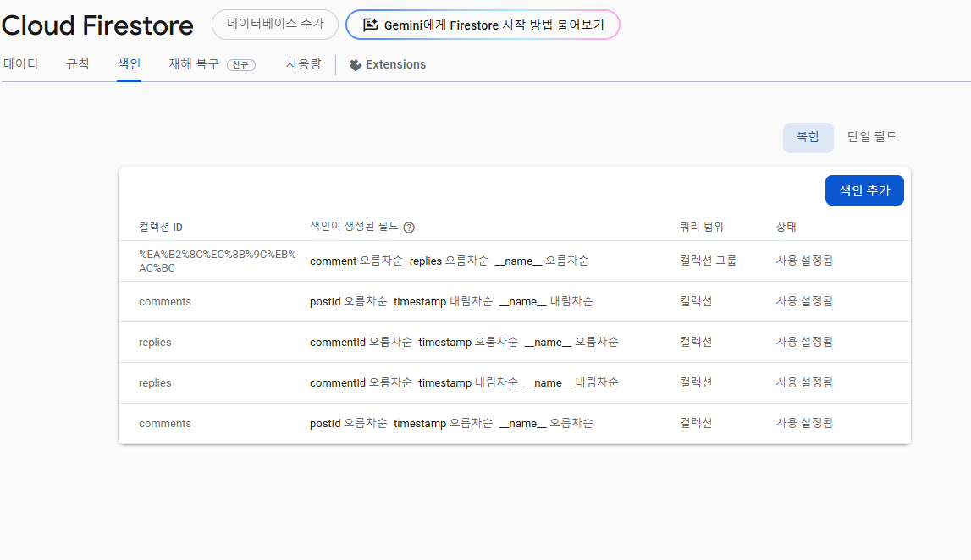Click the 신규 badge
Image resolution: width=971 pixels, height=560 pixels.
(241, 65)
